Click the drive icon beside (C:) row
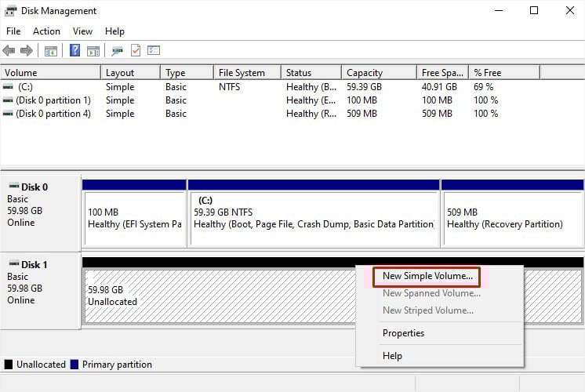The image size is (585, 392). coord(8,86)
